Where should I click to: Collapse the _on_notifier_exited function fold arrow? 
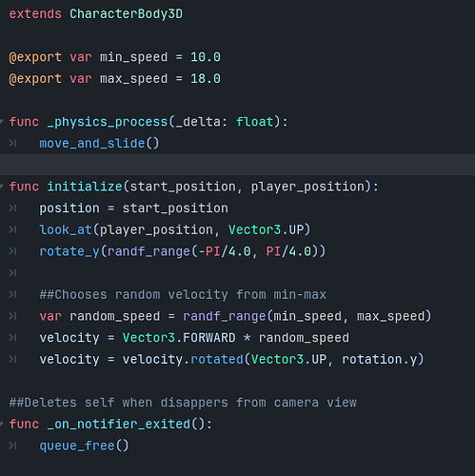pos(1,424)
